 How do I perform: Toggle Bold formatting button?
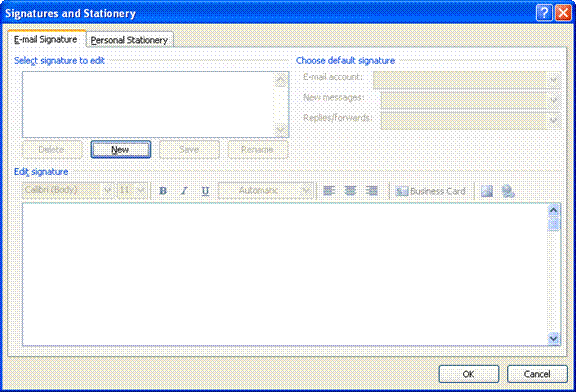[163, 191]
